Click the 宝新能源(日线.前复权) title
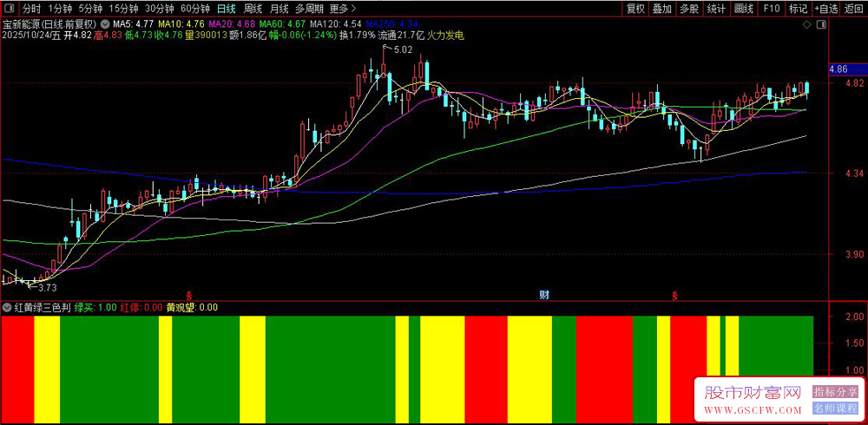 coord(49,24)
